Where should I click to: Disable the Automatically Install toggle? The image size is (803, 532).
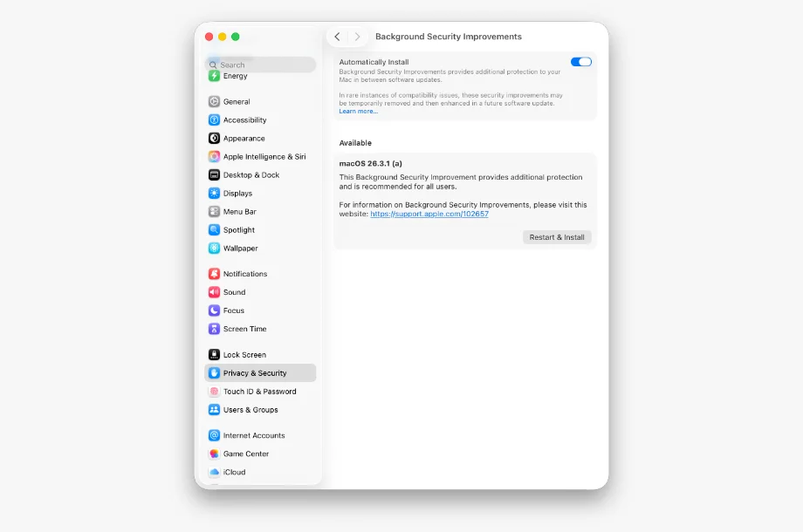(580, 62)
